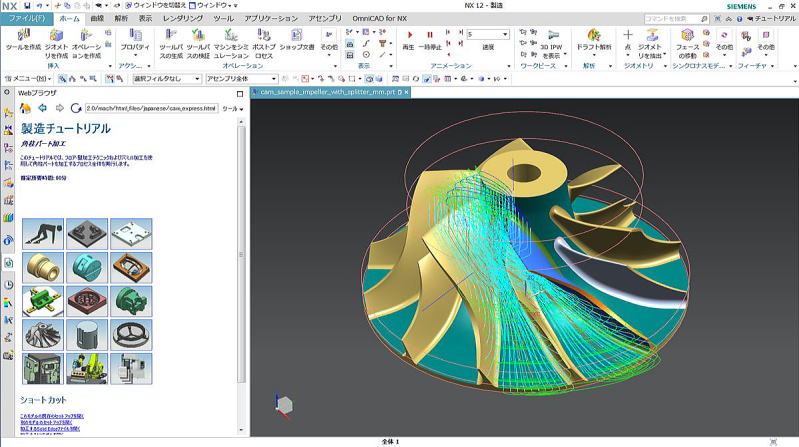
Task: Pause the animation (一時停止)
Action: [430, 35]
